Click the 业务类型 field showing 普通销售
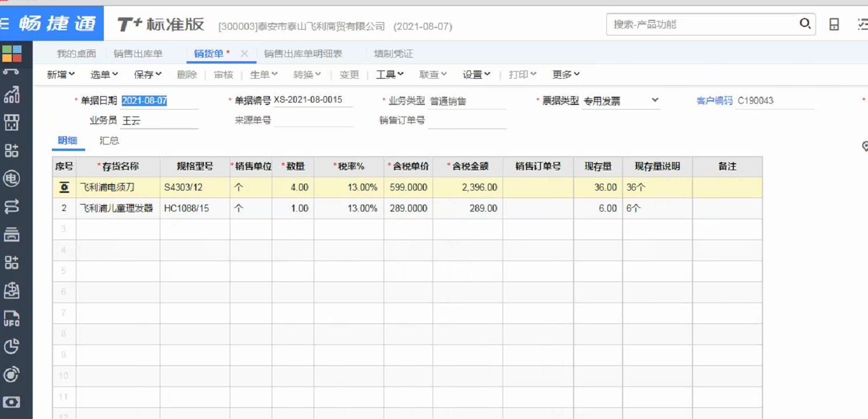 467,101
